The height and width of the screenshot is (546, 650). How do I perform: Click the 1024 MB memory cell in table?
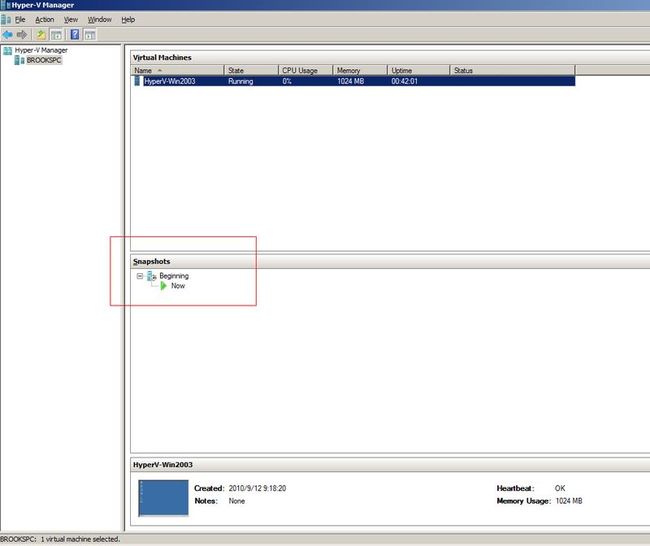pos(351,81)
